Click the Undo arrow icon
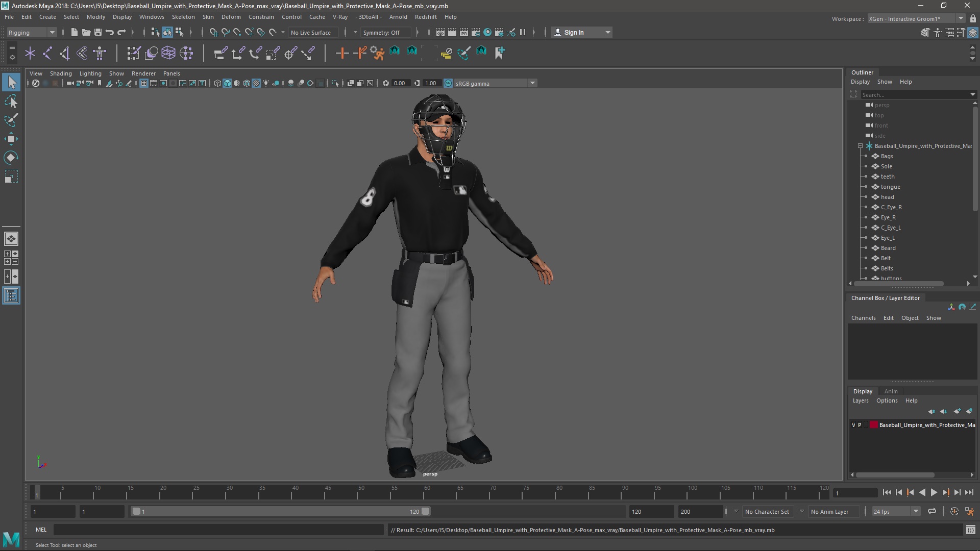Image resolution: width=980 pixels, height=551 pixels. (110, 32)
